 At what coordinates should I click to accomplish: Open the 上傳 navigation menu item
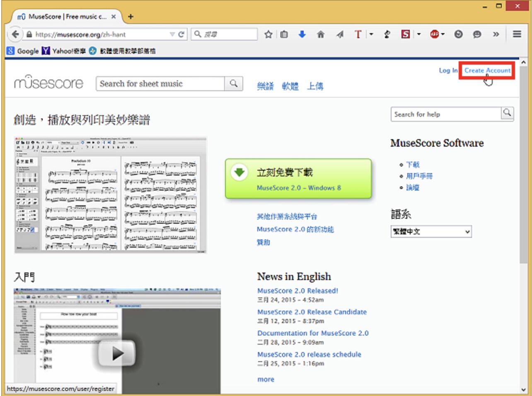(x=315, y=86)
